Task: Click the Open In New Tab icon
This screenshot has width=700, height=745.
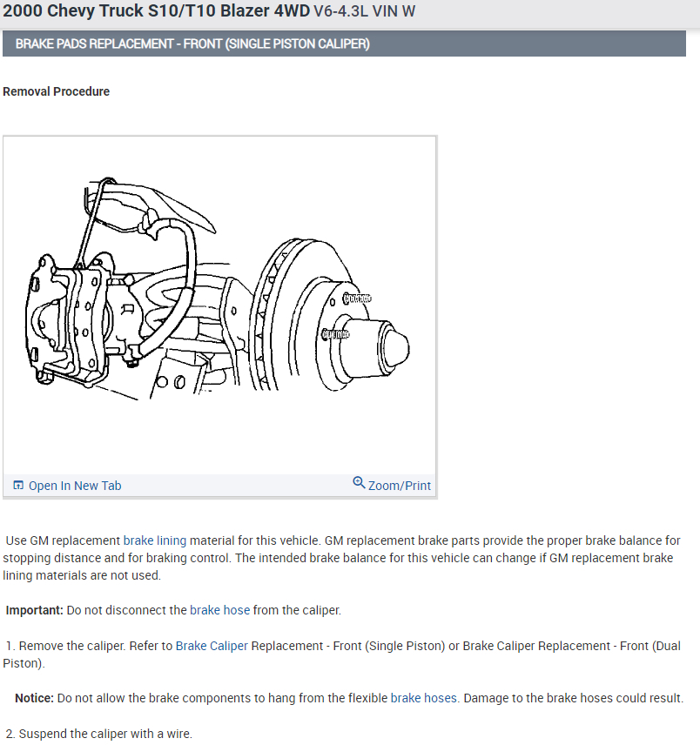Action: point(18,485)
